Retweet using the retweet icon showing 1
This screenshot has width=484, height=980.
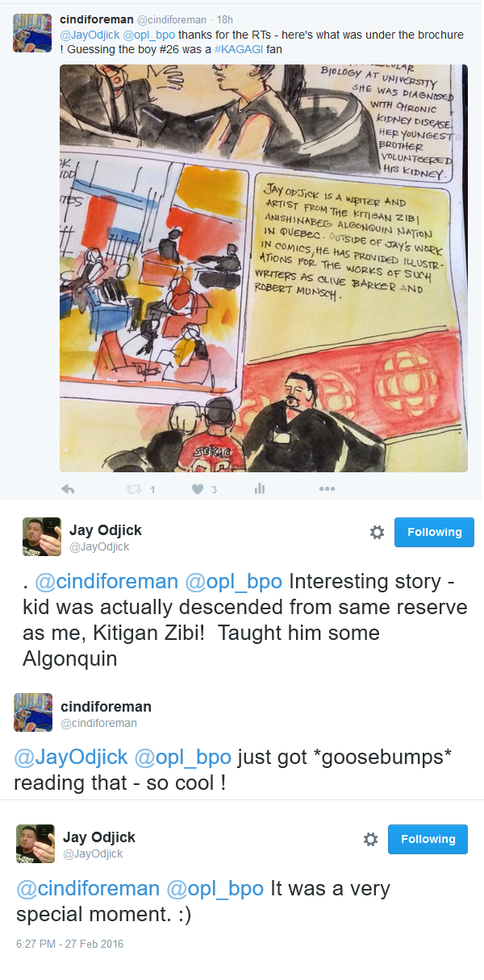[133, 488]
